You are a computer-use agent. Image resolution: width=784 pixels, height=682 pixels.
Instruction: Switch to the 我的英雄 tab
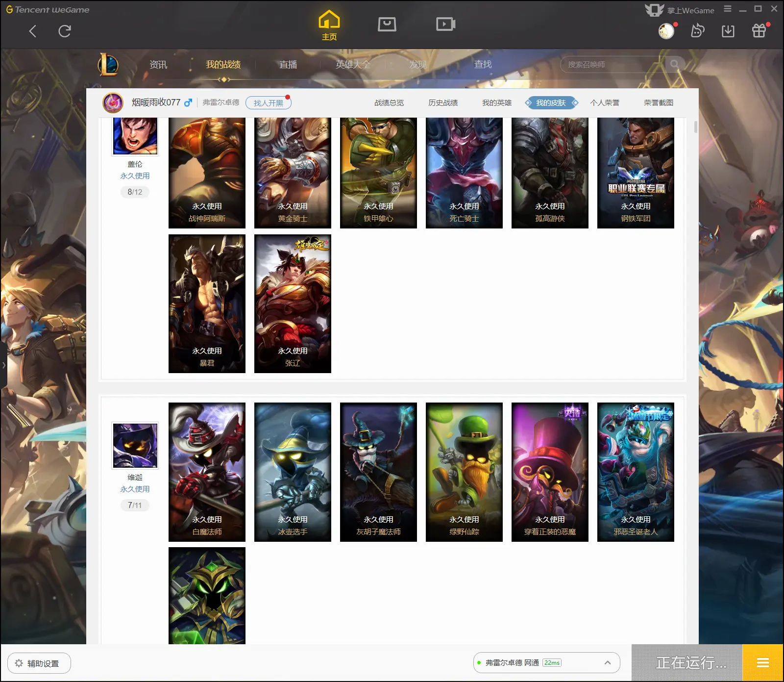pos(496,103)
